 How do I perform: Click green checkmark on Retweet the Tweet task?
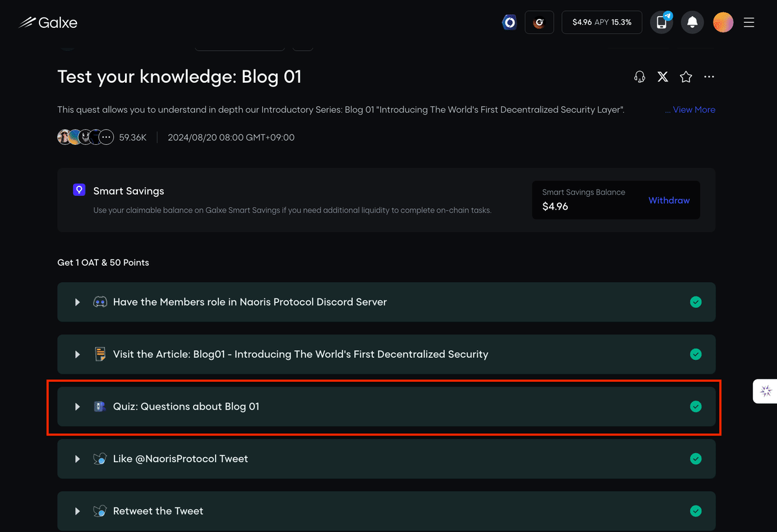(695, 511)
